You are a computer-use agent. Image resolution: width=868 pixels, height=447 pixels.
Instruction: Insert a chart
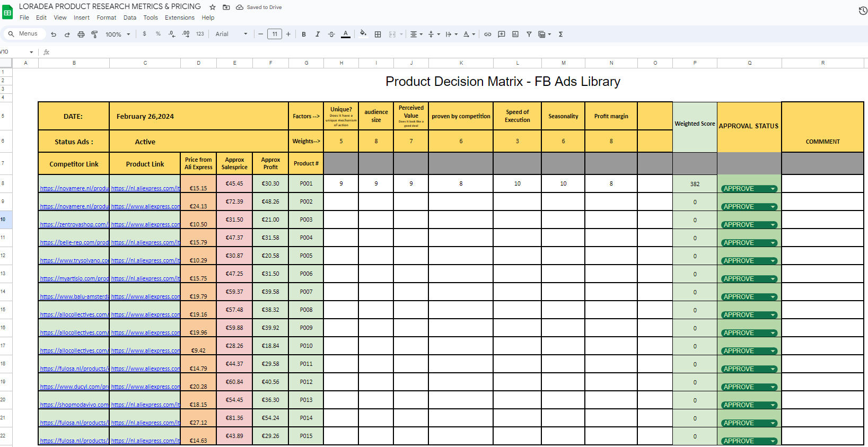point(515,34)
